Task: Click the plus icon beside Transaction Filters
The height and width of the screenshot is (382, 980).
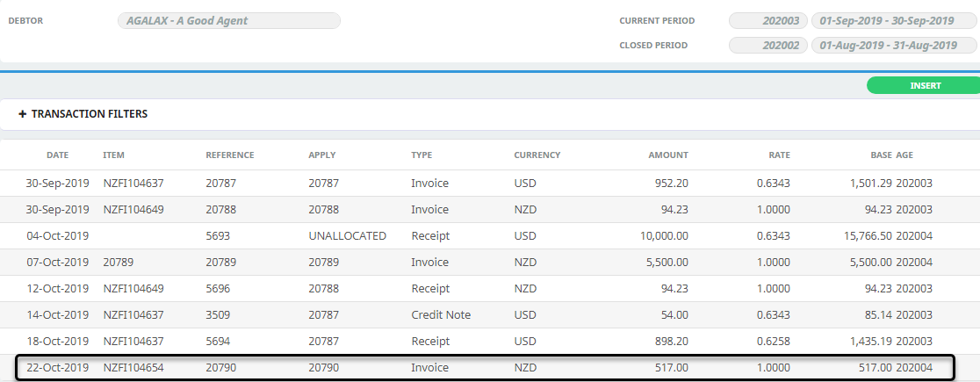Action: click(23, 114)
